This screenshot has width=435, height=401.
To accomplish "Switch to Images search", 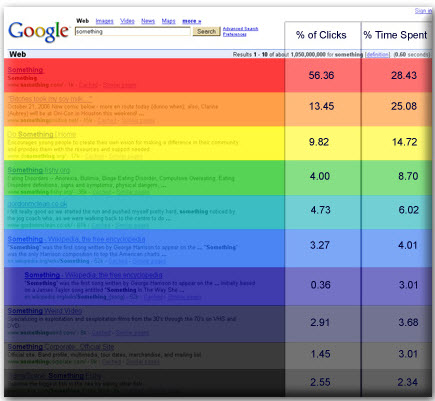I will 104,21.
